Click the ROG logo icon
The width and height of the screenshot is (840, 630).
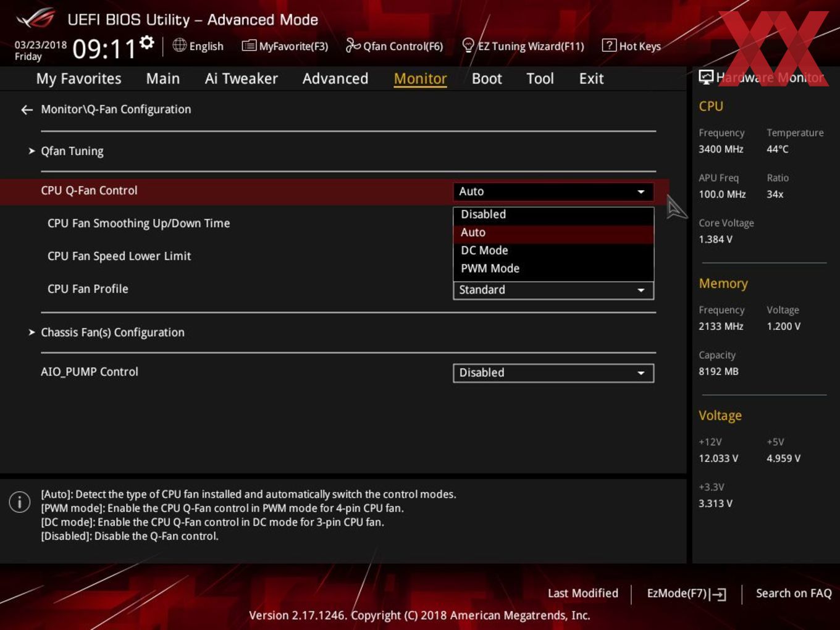click(x=35, y=19)
